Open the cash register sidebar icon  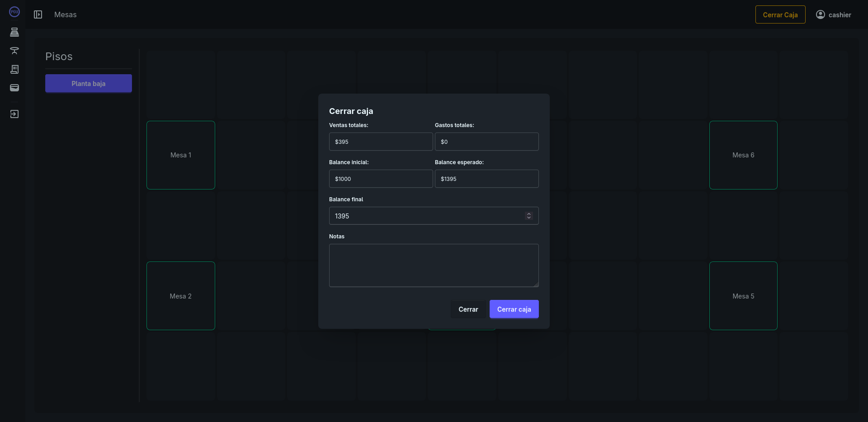tap(14, 32)
